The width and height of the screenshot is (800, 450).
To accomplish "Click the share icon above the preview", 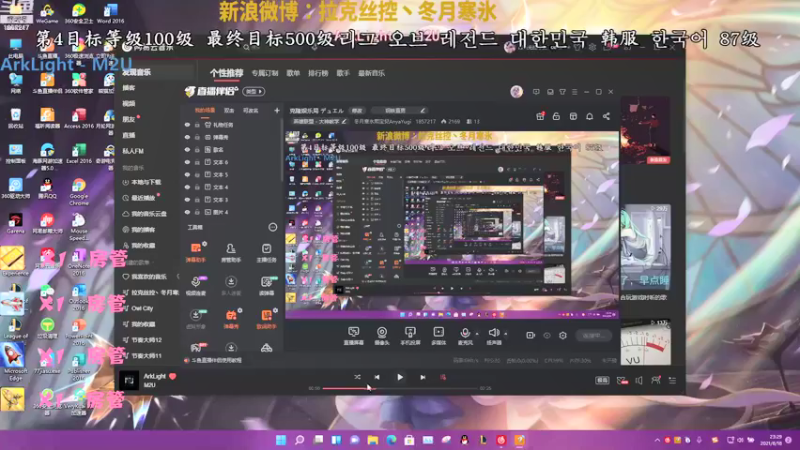I will [x=606, y=116].
